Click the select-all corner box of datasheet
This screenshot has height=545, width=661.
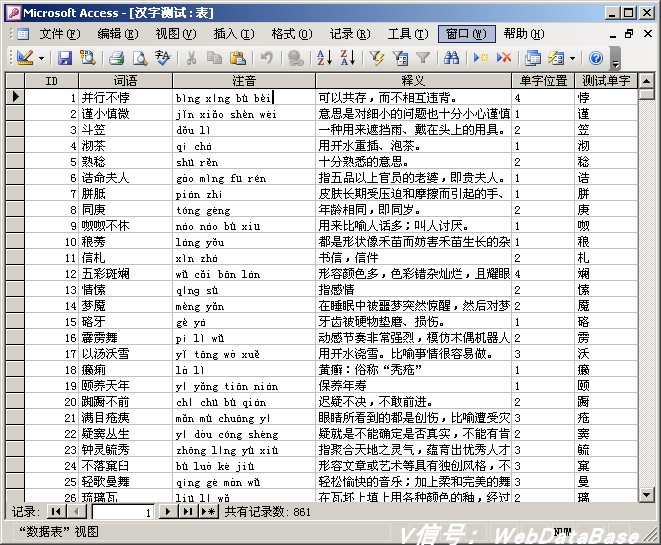[15, 81]
